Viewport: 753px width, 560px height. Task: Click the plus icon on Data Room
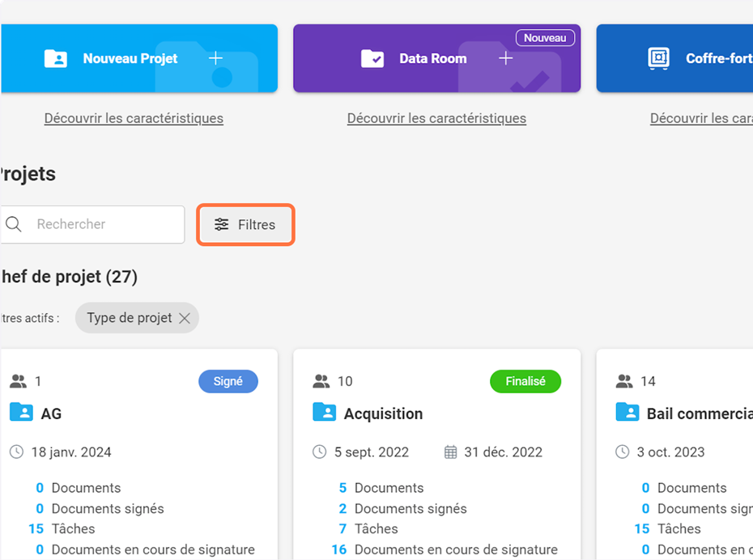(x=505, y=58)
